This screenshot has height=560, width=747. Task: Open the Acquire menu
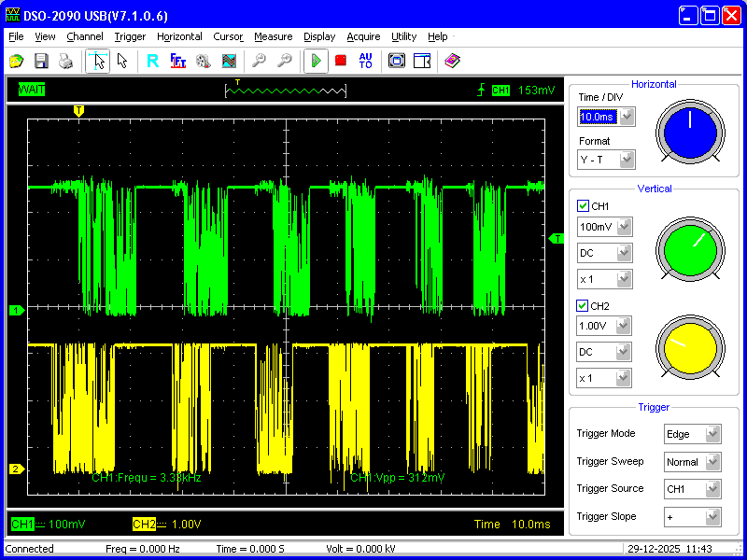(x=363, y=36)
